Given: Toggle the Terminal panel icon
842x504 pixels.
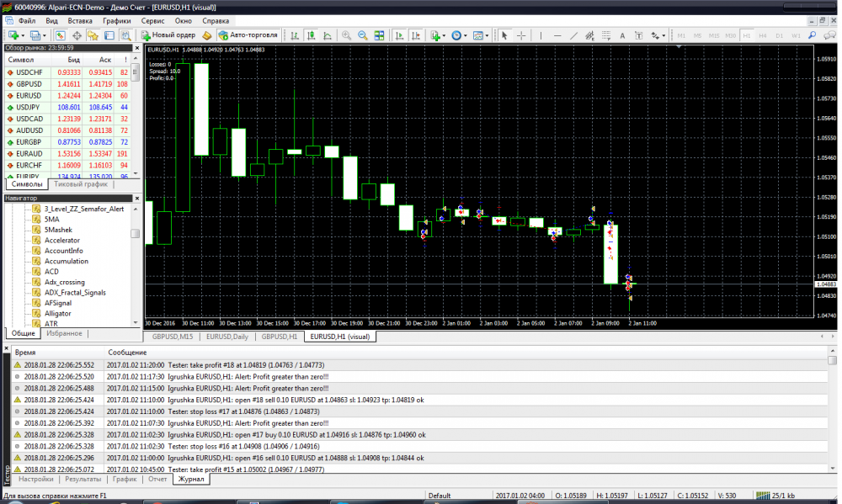Looking at the screenshot, I should tap(109, 35).
